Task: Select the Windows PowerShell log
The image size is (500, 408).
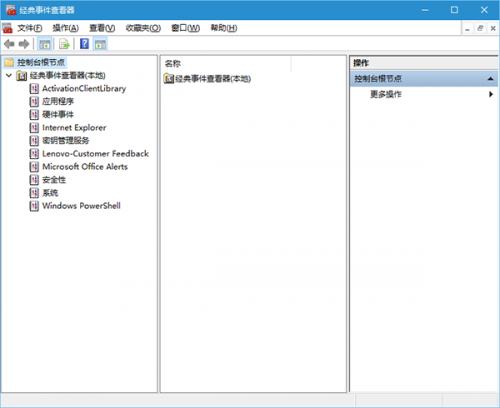Action: tap(81, 206)
